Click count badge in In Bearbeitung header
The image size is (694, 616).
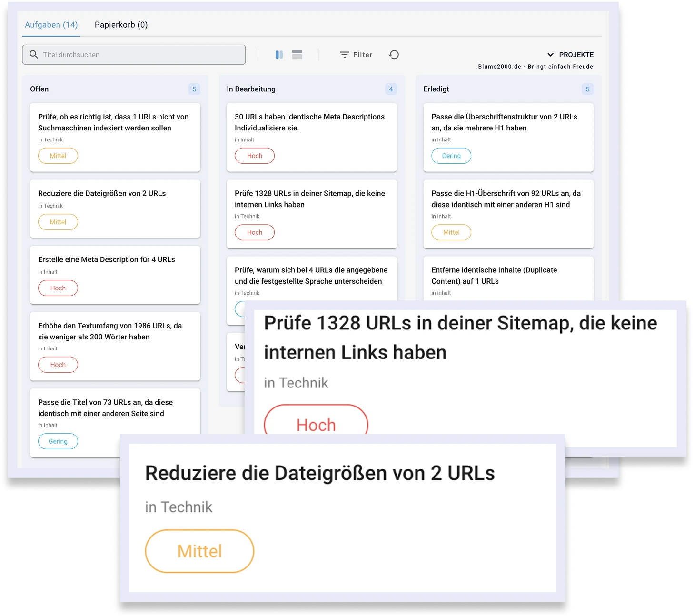pyautogui.click(x=391, y=89)
